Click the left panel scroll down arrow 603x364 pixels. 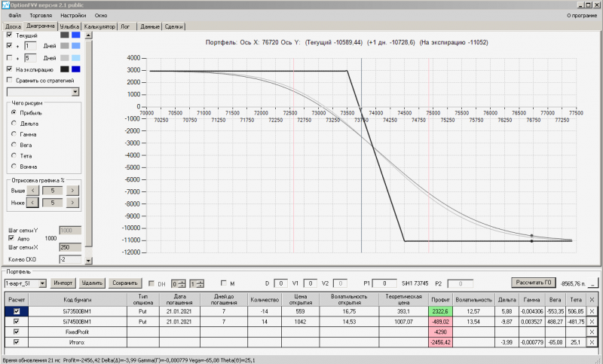[88, 261]
